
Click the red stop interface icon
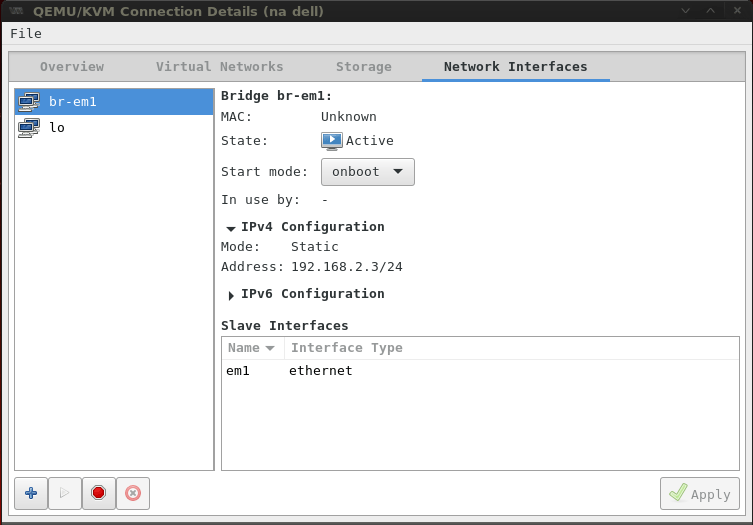pyautogui.click(x=98, y=493)
